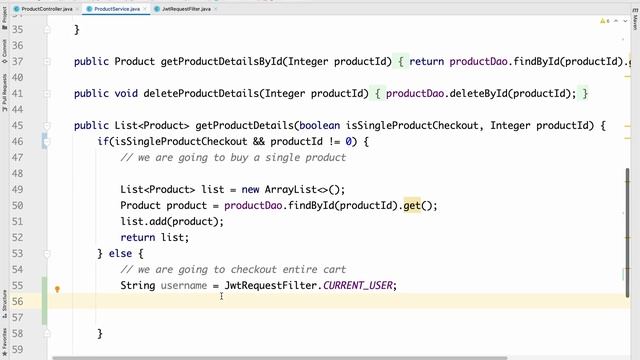Viewport: 640px width, 360px height.
Task: Go to next highlighted problem arrow
Action: [625, 21]
